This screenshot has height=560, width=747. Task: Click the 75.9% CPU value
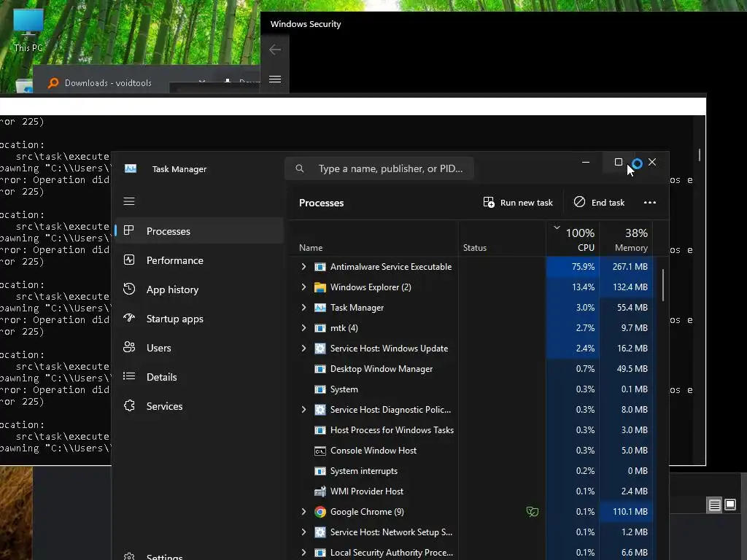pos(583,267)
